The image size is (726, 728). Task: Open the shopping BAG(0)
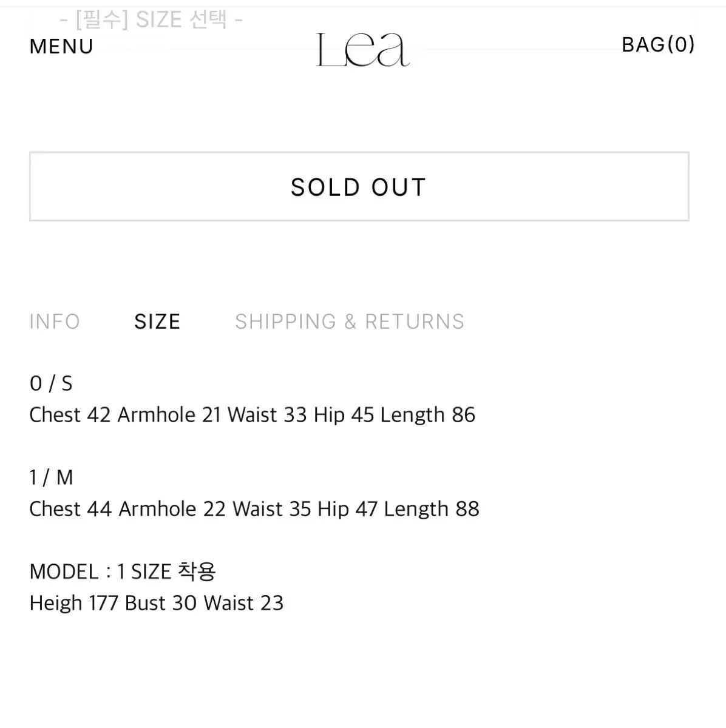pyautogui.click(x=658, y=45)
